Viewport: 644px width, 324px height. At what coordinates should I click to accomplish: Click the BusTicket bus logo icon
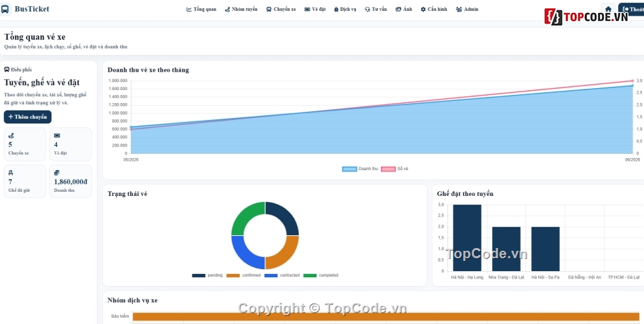point(5,9)
